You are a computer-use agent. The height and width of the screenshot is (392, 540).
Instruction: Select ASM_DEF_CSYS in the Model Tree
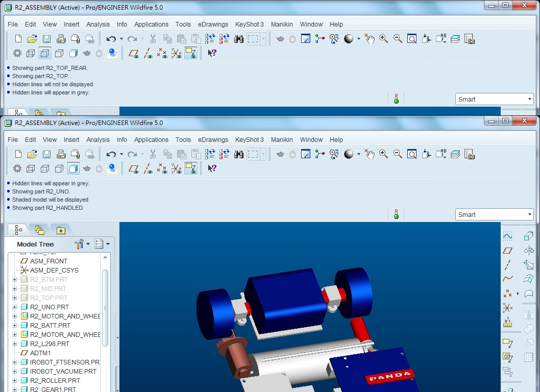[54, 271]
